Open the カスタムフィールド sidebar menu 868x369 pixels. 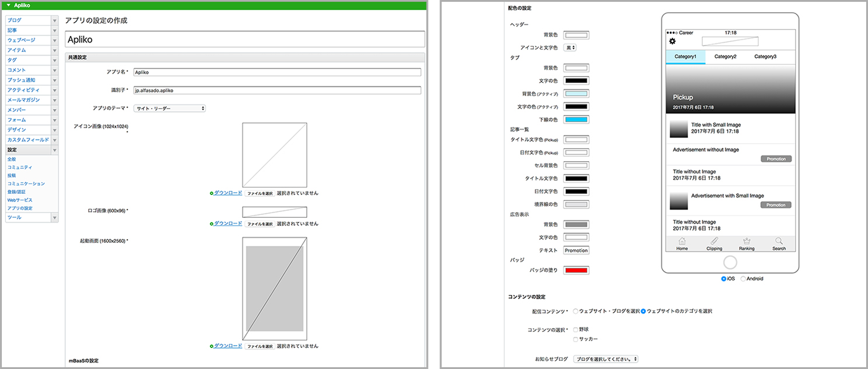(x=28, y=140)
